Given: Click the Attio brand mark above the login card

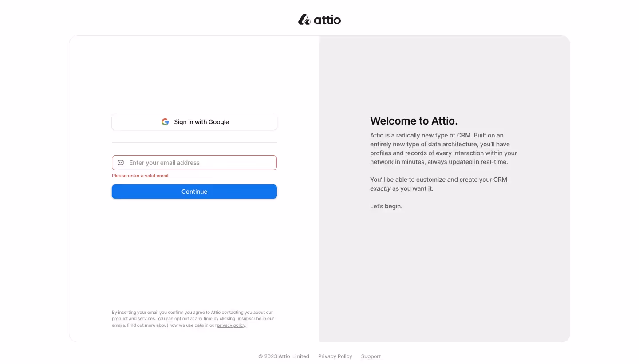Looking at the screenshot, I should pos(319,19).
